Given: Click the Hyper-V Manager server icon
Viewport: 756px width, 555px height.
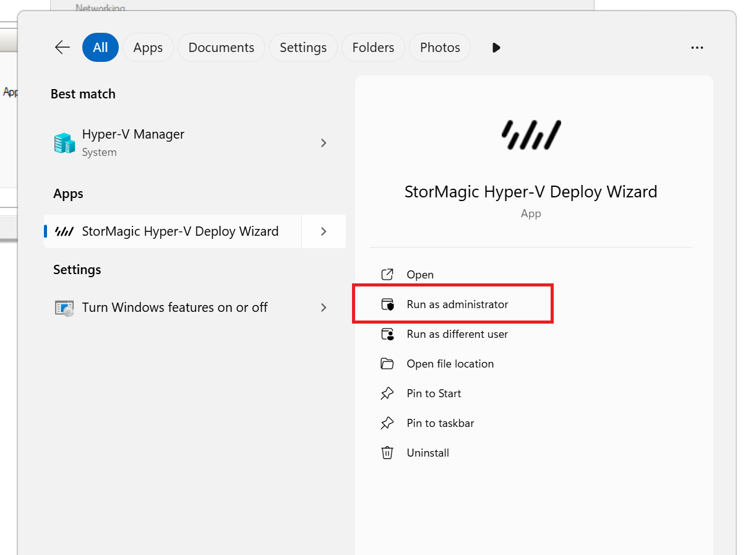Looking at the screenshot, I should (64, 143).
